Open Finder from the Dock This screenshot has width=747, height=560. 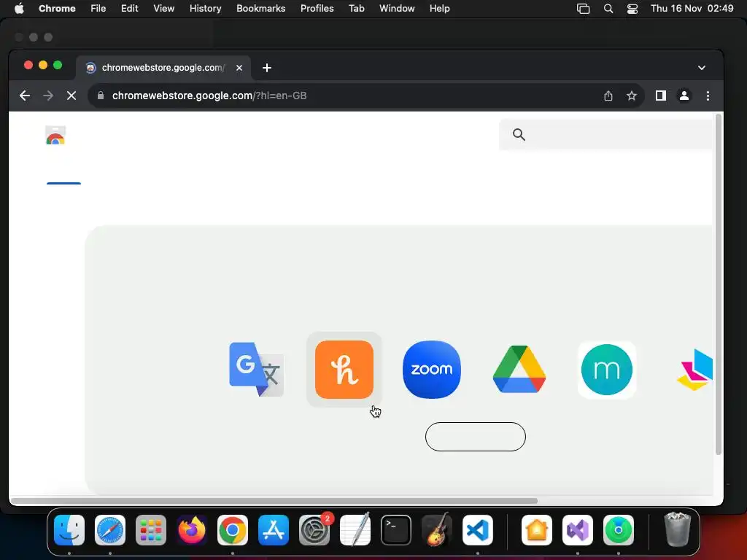coord(69,530)
